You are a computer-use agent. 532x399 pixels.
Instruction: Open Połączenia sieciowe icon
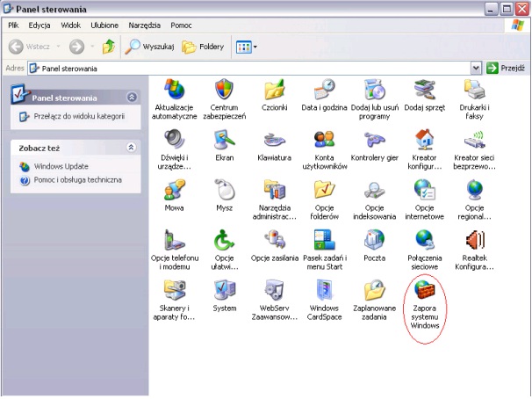424,240
